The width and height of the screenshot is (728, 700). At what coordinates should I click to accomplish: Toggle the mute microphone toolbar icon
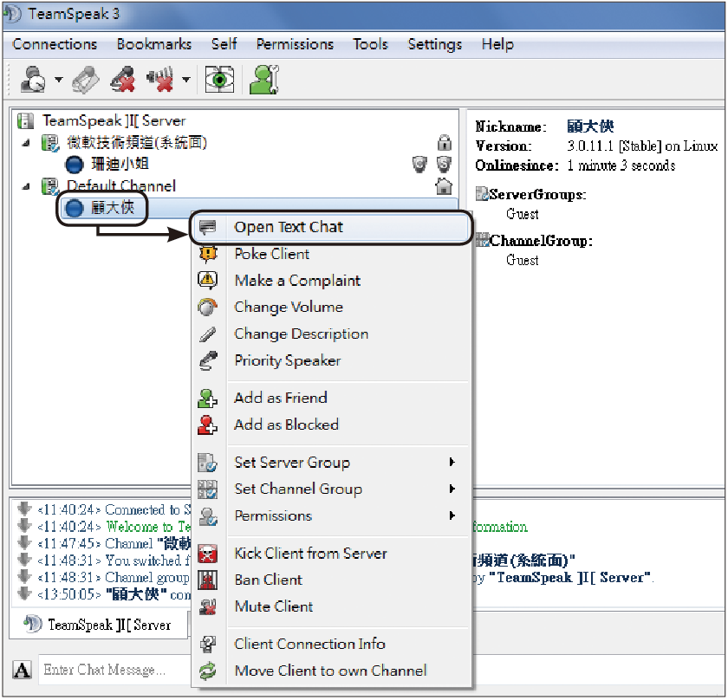click(123, 80)
